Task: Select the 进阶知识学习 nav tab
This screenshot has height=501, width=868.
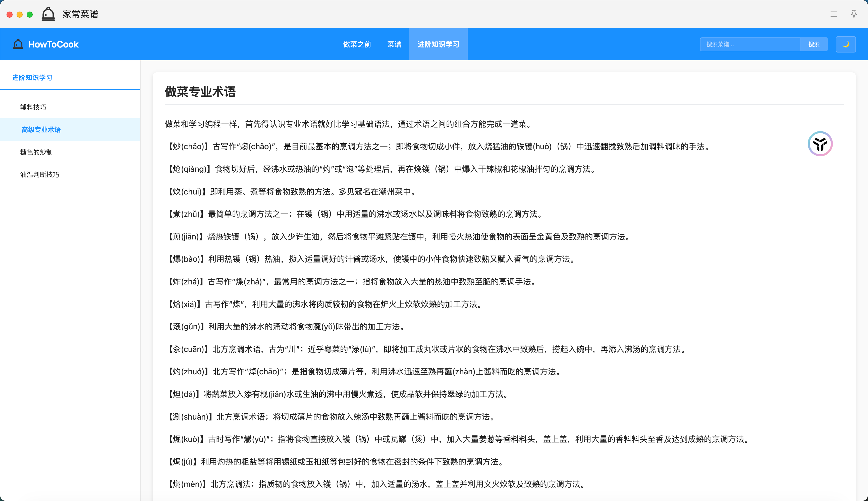Action: coord(438,44)
